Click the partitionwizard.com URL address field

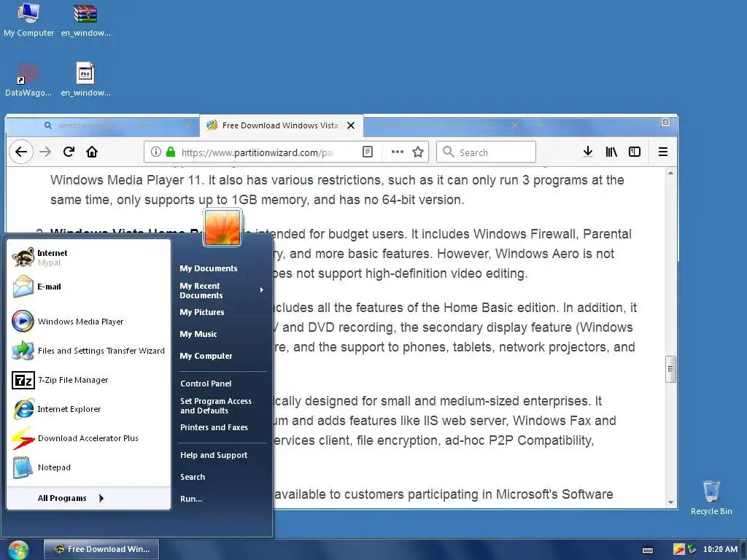258,152
